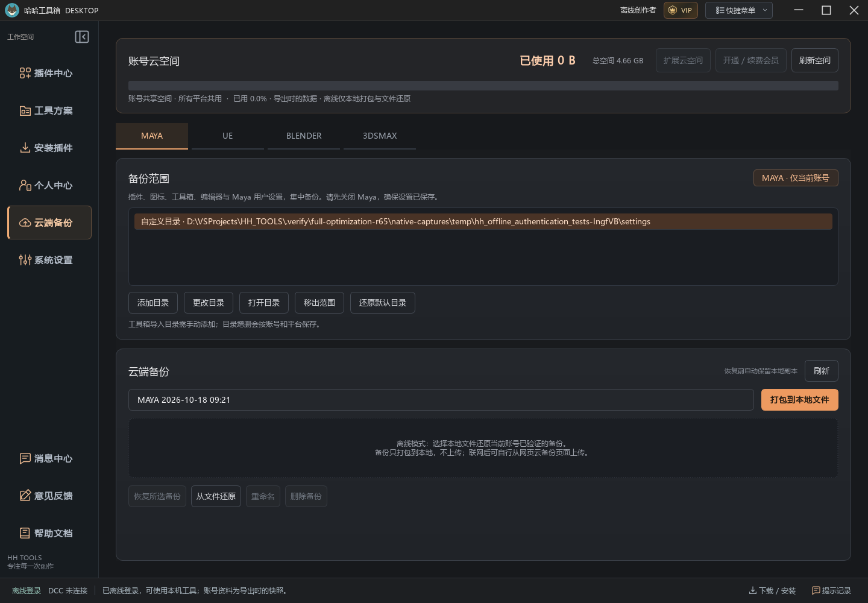The width and height of the screenshot is (868, 603).
Task: Click the fox app logo icon
Action: click(12, 10)
